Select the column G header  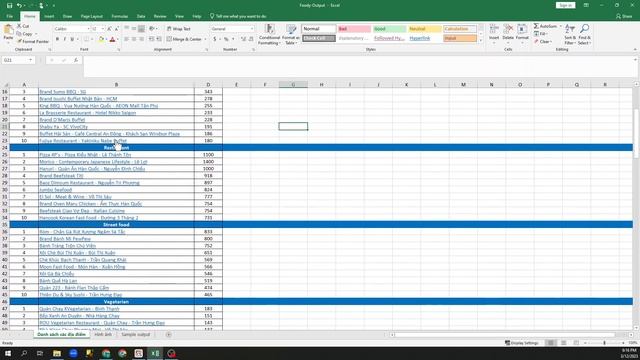tap(293, 84)
